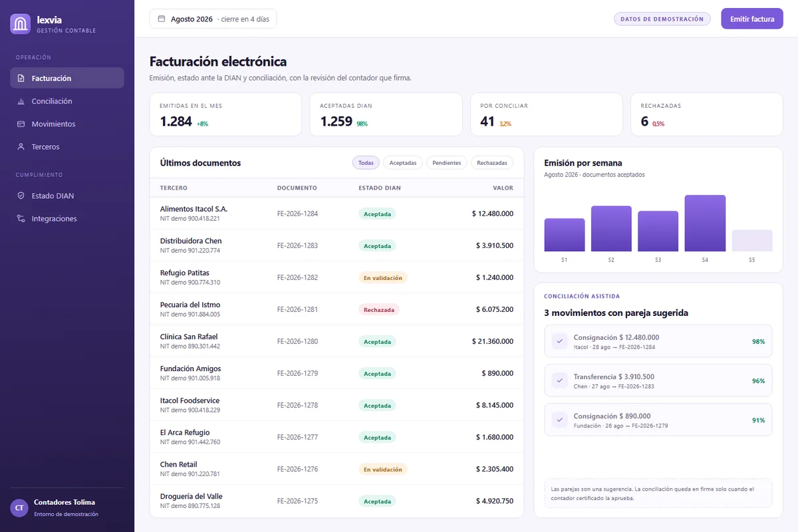Select Clínica San Rafael in the table
The image size is (798, 532).
tap(189, 336)
